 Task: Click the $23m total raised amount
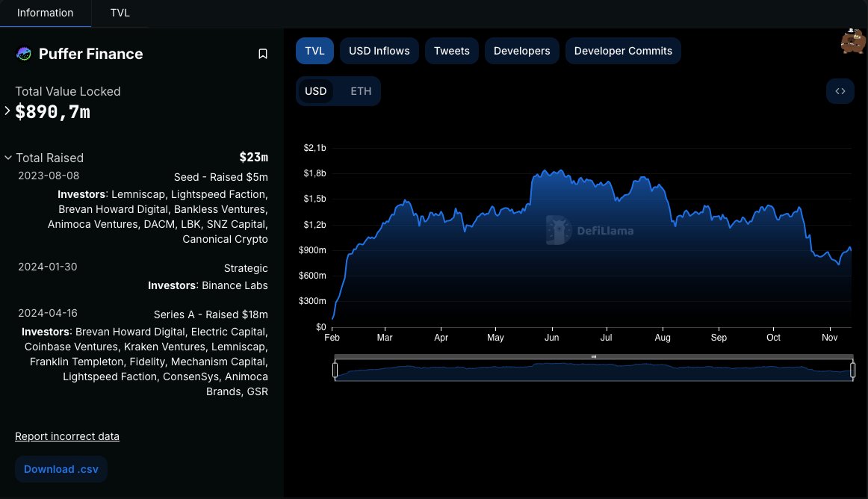click(x=253, y=158)
